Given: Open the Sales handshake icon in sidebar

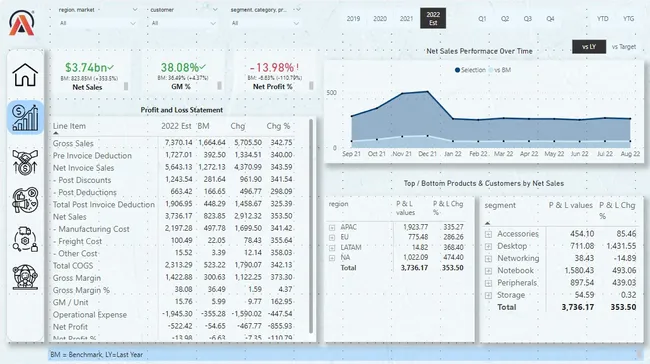Looking at the screenshot, I should pyautogui.click(x=25, y=162).
